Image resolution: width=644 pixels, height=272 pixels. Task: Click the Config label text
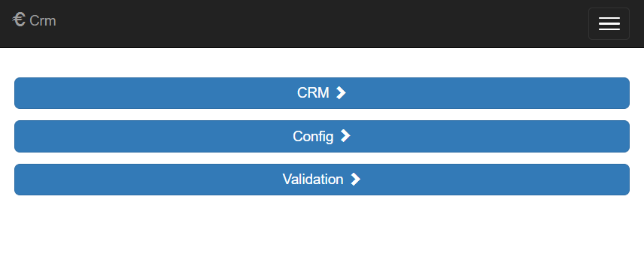coord(313,137)
